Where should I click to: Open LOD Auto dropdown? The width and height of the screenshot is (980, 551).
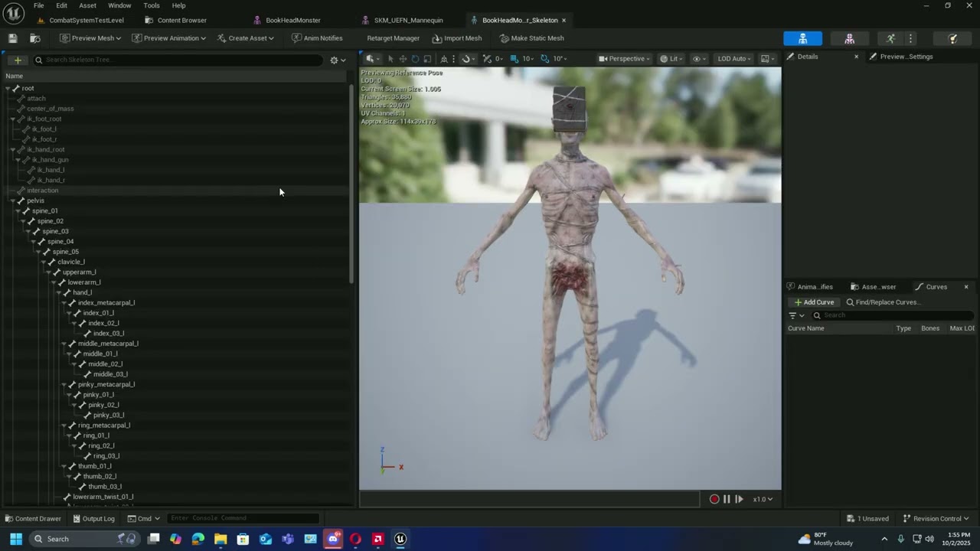(x=734, y=58)
